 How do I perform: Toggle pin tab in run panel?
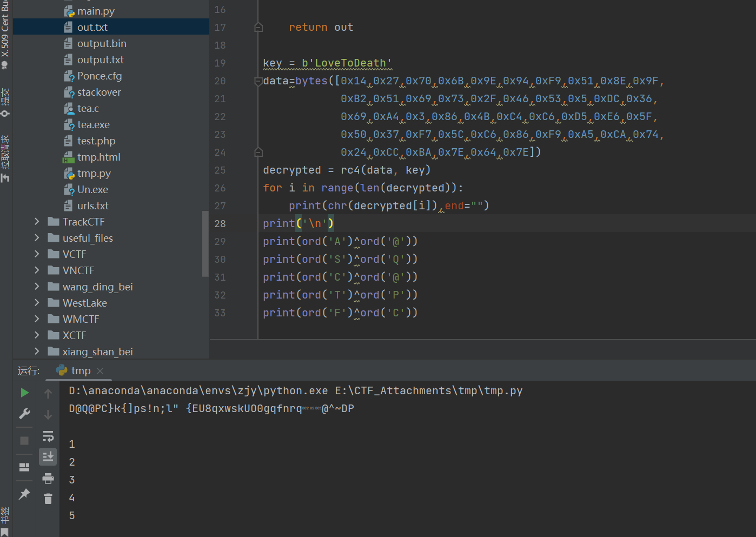[24, 494]
